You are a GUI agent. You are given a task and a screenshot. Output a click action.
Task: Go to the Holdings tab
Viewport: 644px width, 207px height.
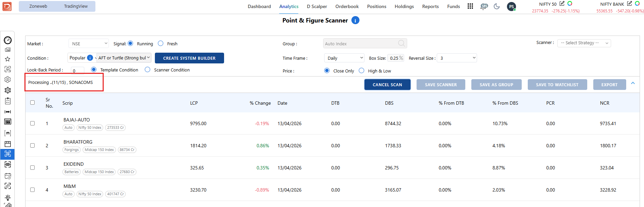coord(404,6)
